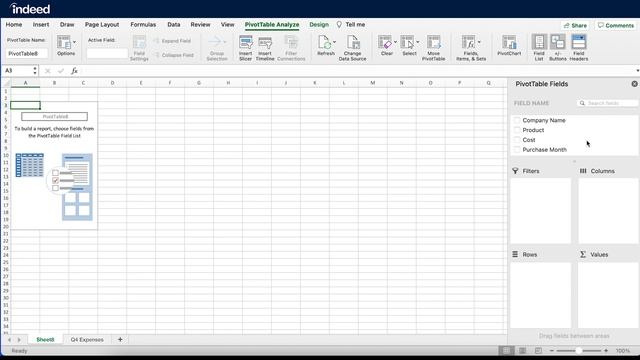Open PivotTable Options icon
Image resolution: width=640 pixels, height=360 pixels.
pyautogui.click(x=64, y=42)
